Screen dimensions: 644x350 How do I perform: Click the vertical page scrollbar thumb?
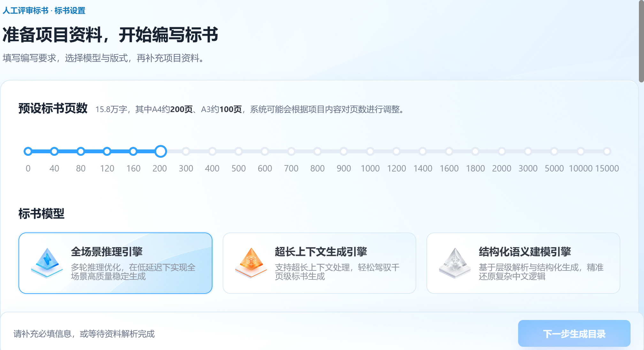point(641,42)
